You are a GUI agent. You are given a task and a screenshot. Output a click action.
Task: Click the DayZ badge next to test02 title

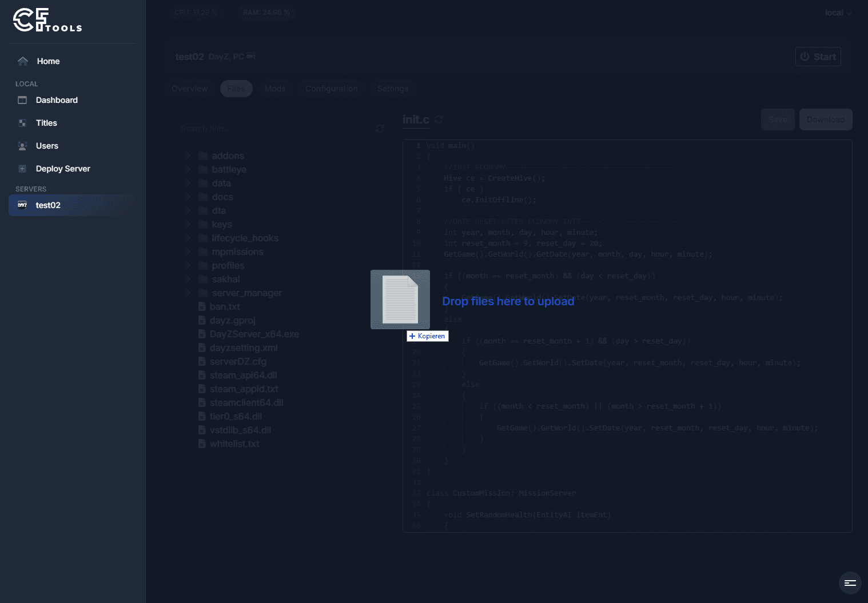251,56
